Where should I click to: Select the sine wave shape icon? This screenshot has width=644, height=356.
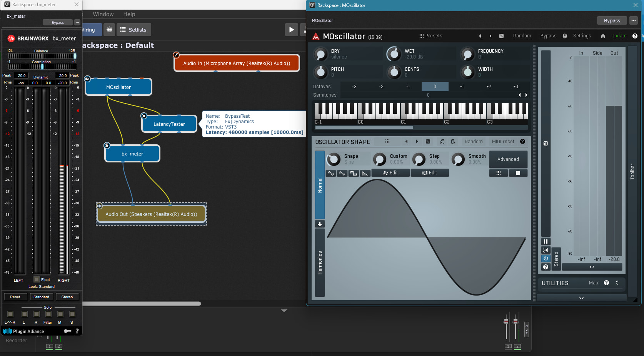331,173
